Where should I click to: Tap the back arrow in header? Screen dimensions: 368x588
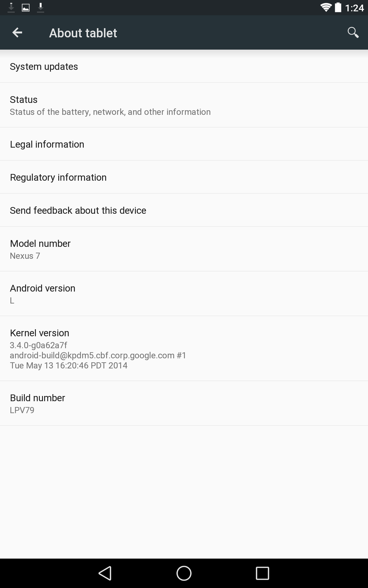coord(17,32)
